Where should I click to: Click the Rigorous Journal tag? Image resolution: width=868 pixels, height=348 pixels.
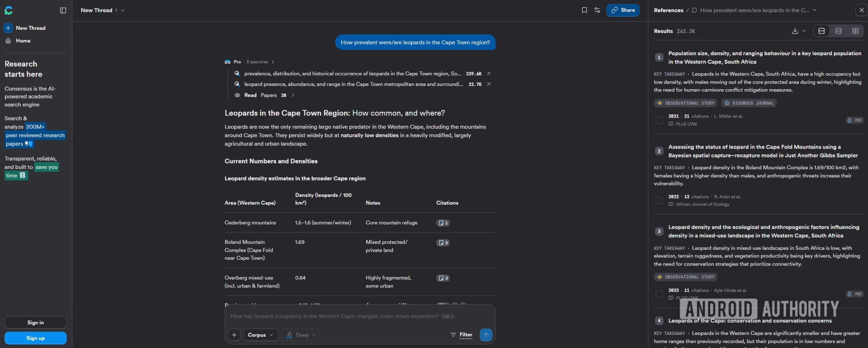point(749,103)
